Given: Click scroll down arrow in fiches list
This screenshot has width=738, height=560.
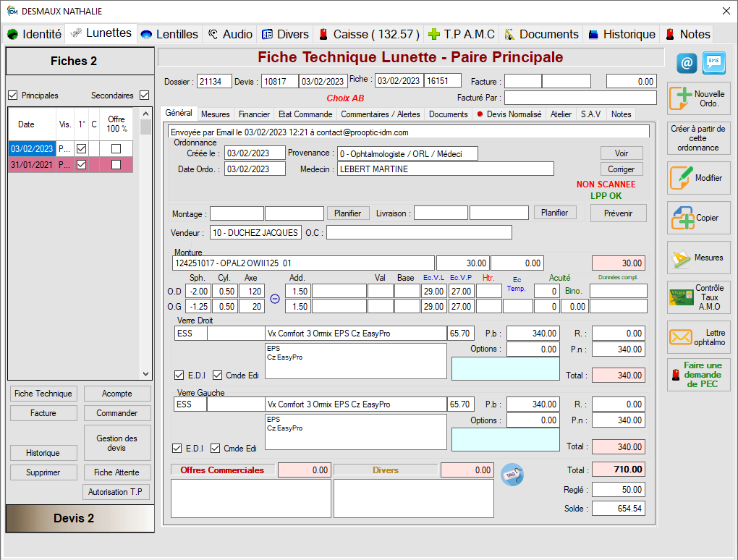Looking at the screenshot, I should (146, 374).
